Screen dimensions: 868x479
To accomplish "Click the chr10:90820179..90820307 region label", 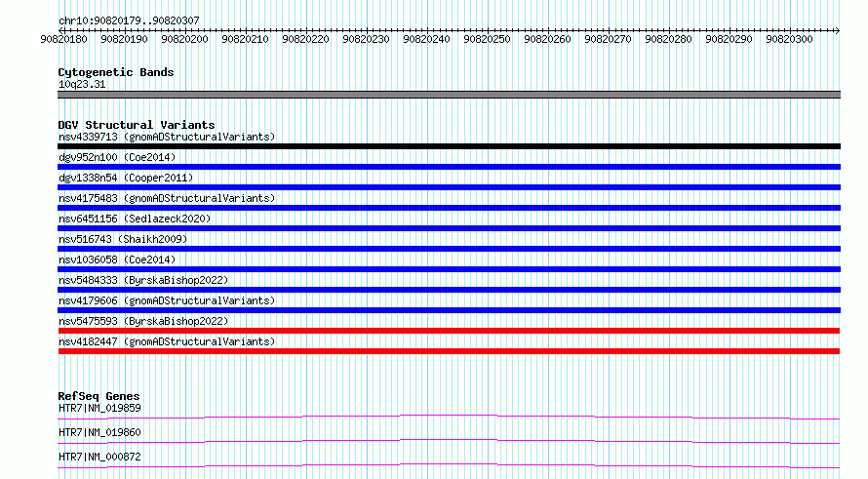I will pos(129,20).
